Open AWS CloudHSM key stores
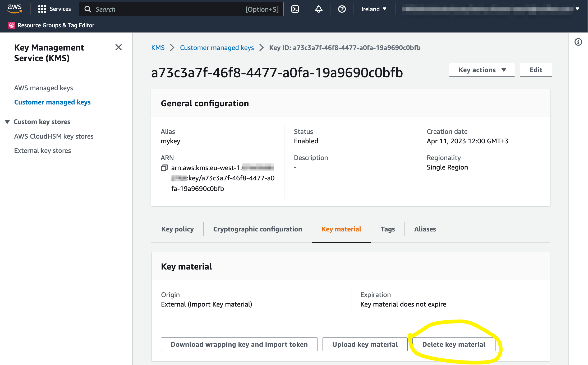588x365 pixels. (x=54, y=136)
